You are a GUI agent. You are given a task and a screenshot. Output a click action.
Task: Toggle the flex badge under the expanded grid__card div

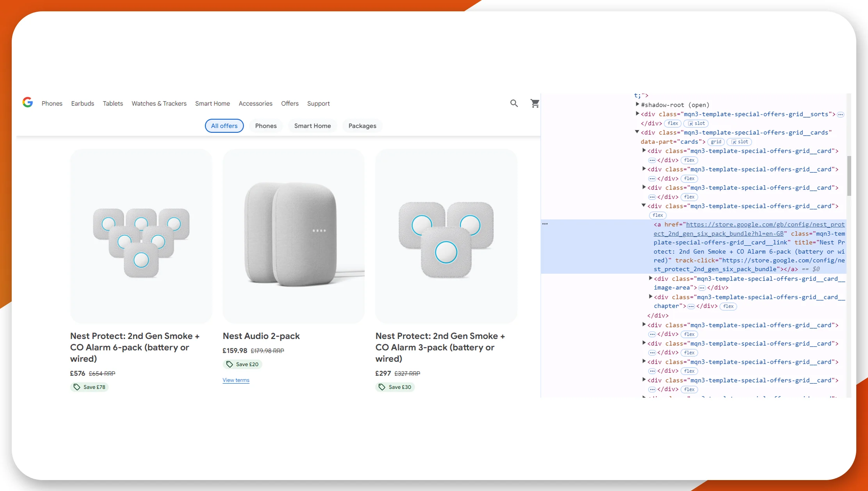[658, 215]
